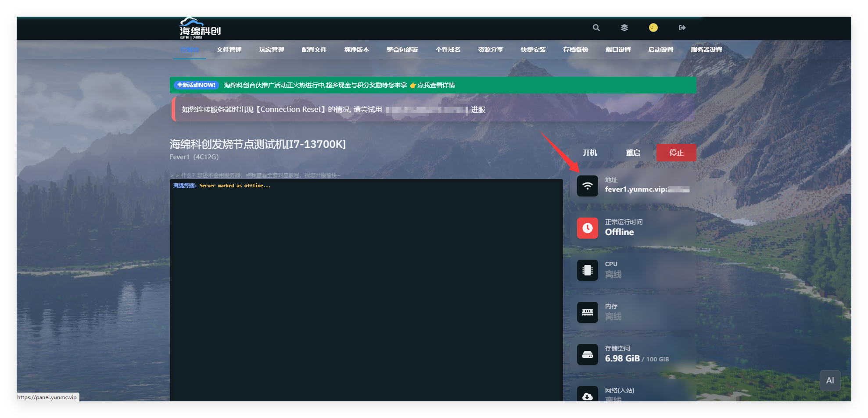Click the Wi-Fi address icon
The image size is (868, 418).
tap(587, 186)
